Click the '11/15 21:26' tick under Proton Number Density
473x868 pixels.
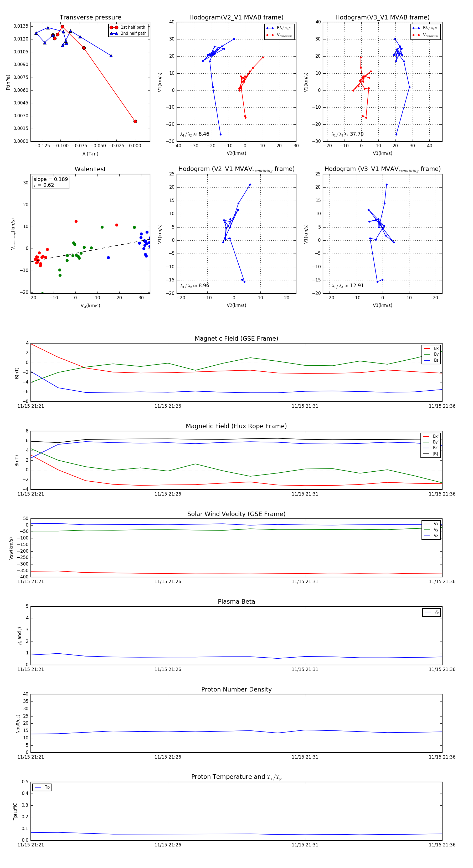click(168, 757)
